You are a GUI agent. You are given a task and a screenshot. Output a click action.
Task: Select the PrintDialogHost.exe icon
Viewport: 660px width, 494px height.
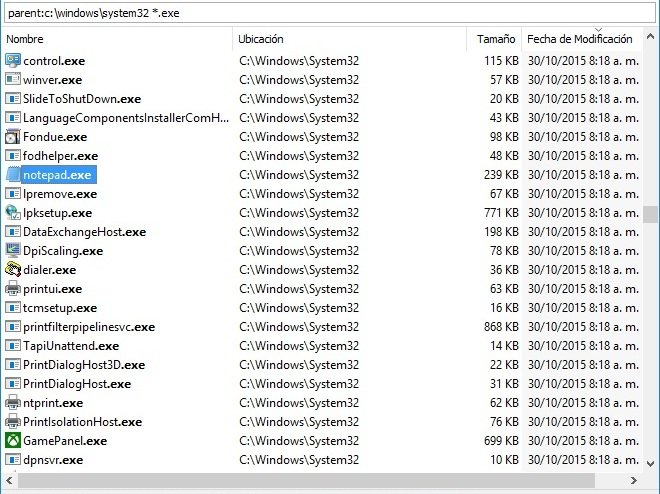13,383
